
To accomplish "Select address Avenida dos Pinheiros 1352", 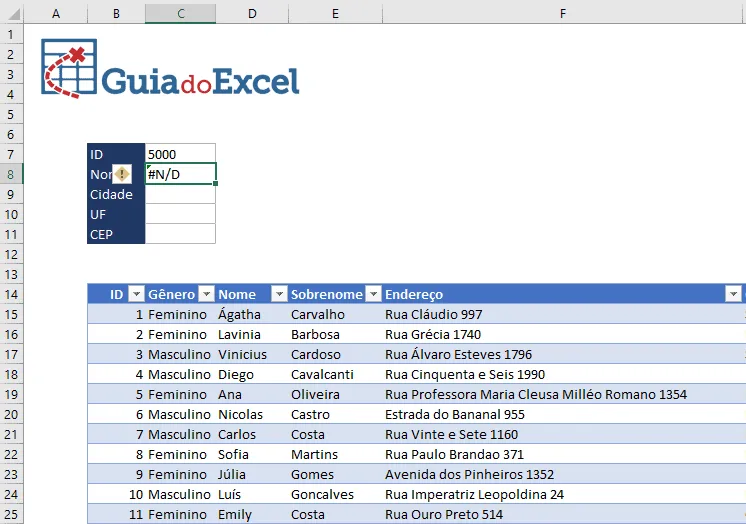I will pyautogui.click(x=563, y=474).
